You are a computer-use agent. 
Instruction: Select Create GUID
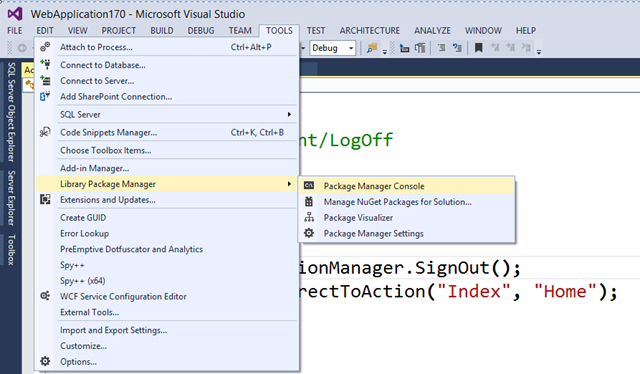(167, 218)
